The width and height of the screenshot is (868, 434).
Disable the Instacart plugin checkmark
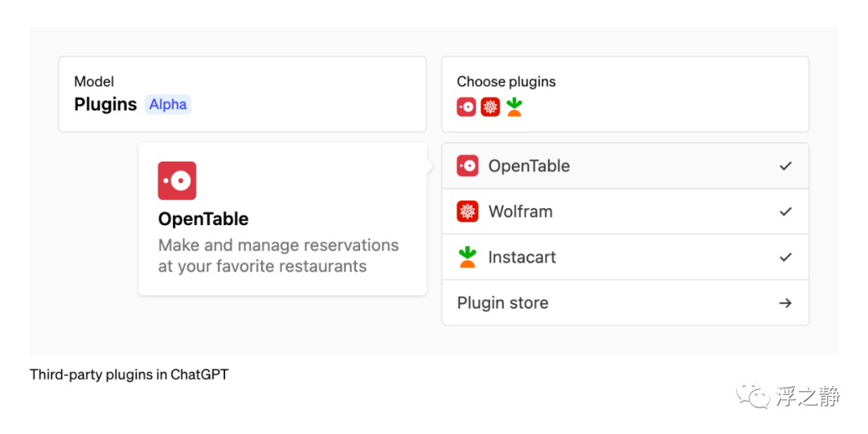pyautogui.click(x=785, y=257)
